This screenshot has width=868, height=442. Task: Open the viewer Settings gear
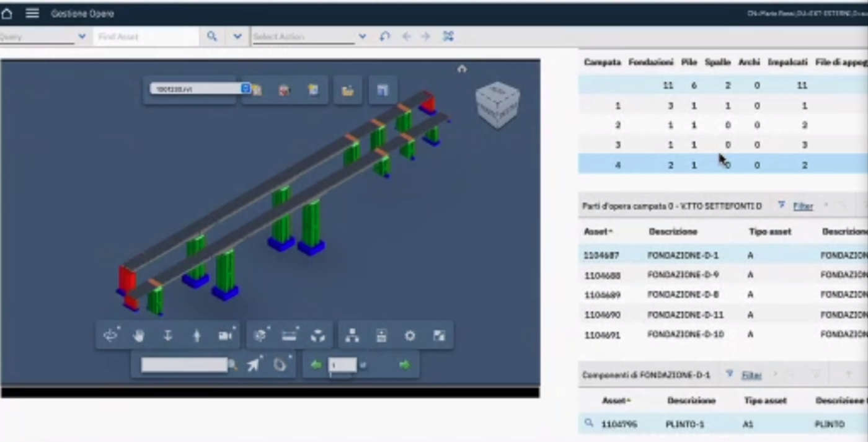410,335
